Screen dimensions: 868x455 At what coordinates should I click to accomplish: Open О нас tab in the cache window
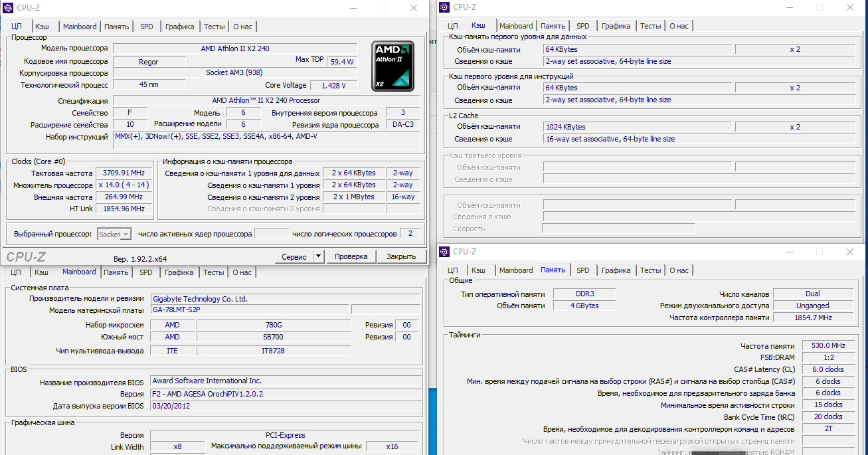[679, 26]
